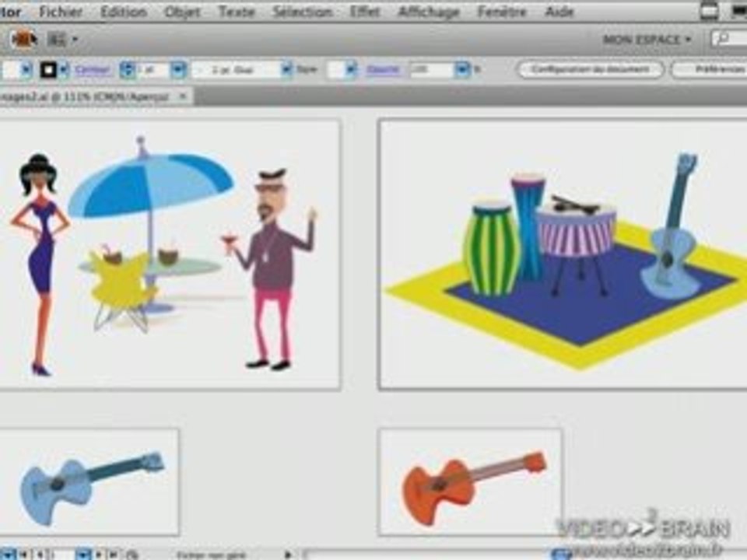Viewport: 747px width, 560px height.
Task: Open the Effet menu
Action: pyautogui.click(x=365, y=11)
